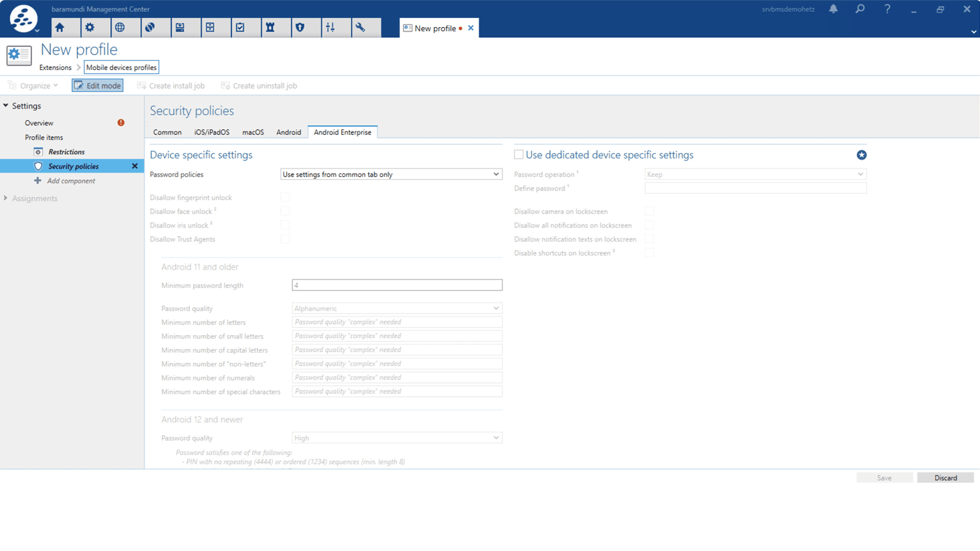Switch to the Android tab
The image size is (980, 551).
288,132
